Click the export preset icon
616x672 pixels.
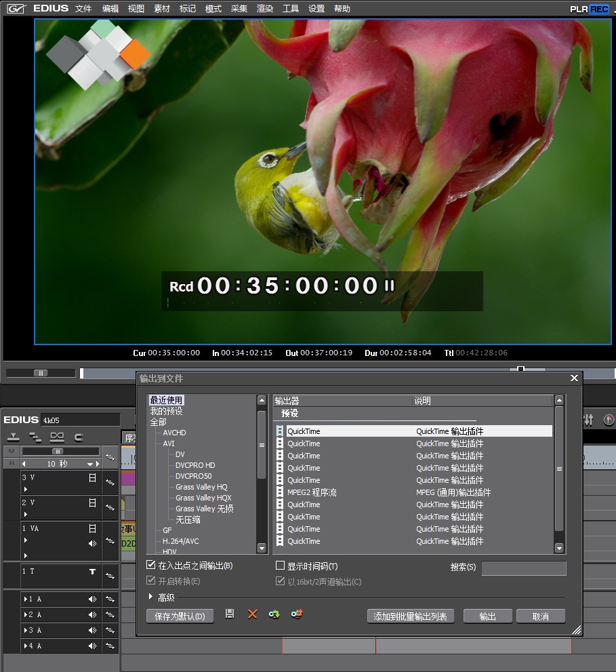click(x=297, y=614)
